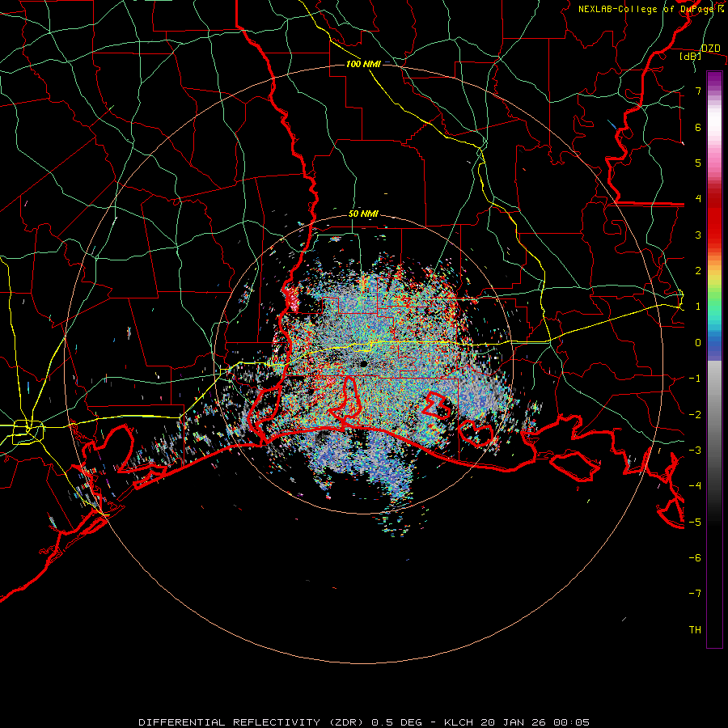728x728 pixels.
Task: Click the KLCH 20 JAN 26 00:05 timestamp
Action: [517, 722]
